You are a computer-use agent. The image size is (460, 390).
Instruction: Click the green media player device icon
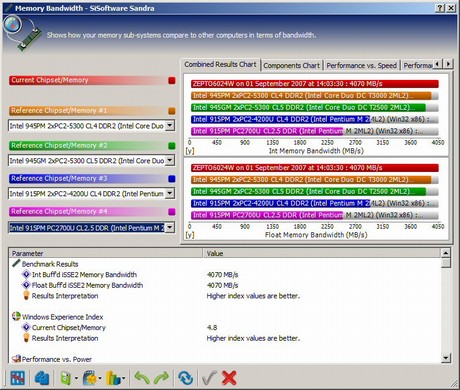click(x=65, y=378)
